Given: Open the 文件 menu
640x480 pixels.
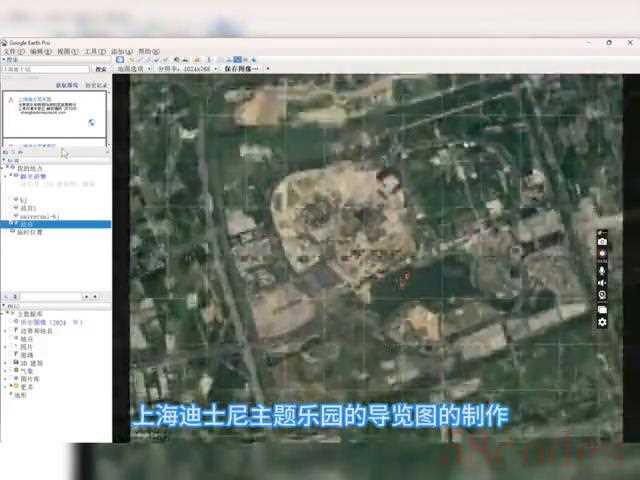Looking at the screenshot, I should [13, 52].
